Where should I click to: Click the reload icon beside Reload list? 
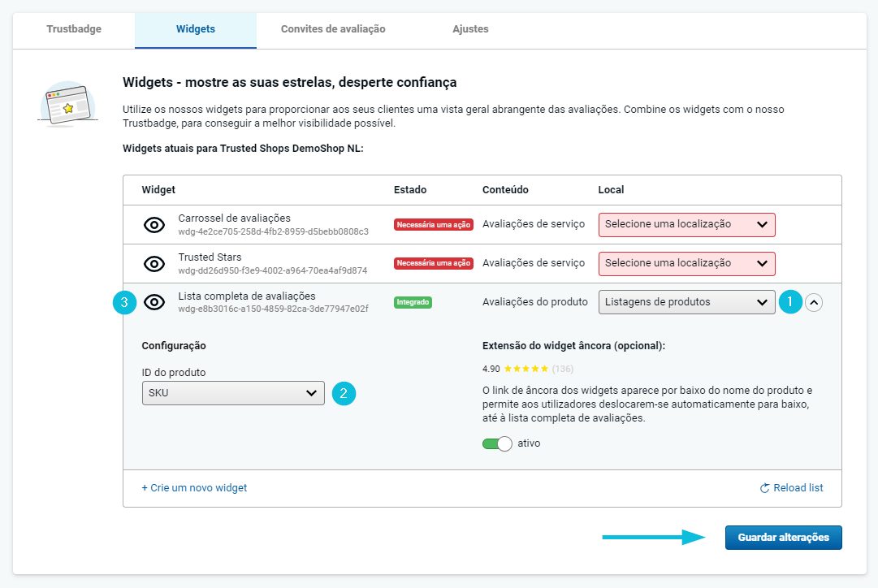tap(764, 488)
